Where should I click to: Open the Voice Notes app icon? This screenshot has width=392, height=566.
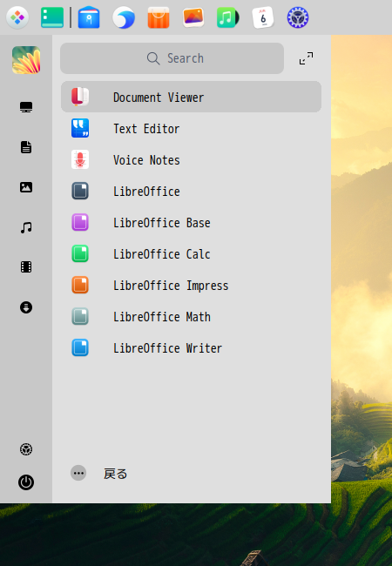pyautogui.click(x=80, y=159)
